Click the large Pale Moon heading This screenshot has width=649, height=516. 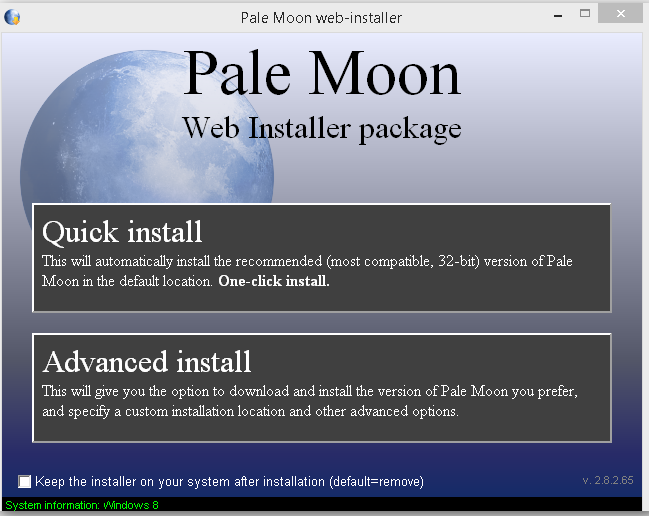(x=322, y=73)
